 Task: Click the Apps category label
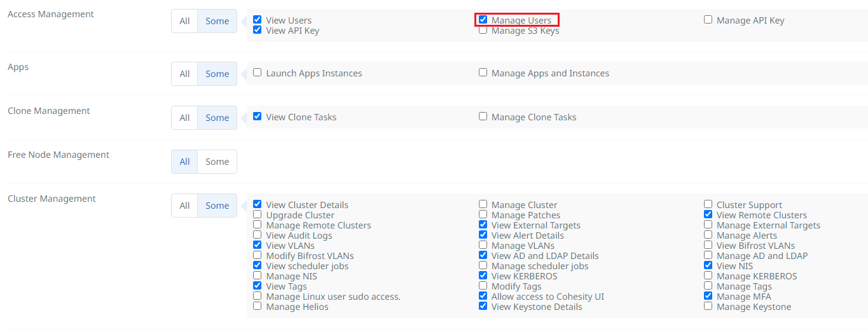tap(18, 67)
